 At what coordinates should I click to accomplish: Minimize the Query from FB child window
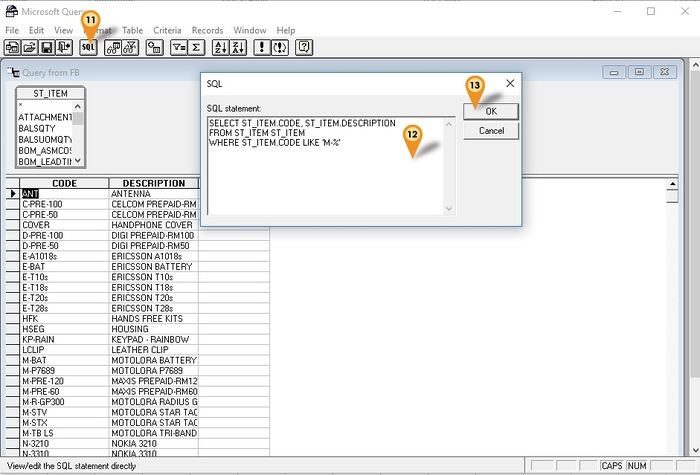614,72
